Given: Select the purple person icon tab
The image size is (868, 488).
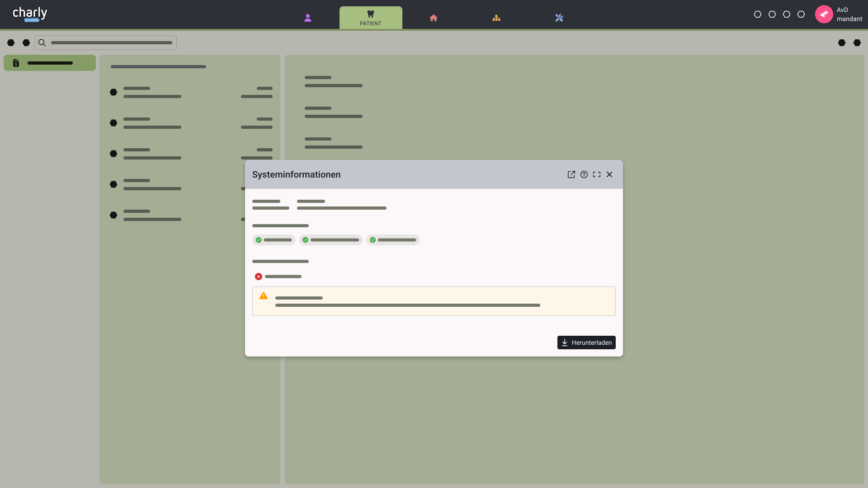Looking at the screenshot, I should coord(308,18).
